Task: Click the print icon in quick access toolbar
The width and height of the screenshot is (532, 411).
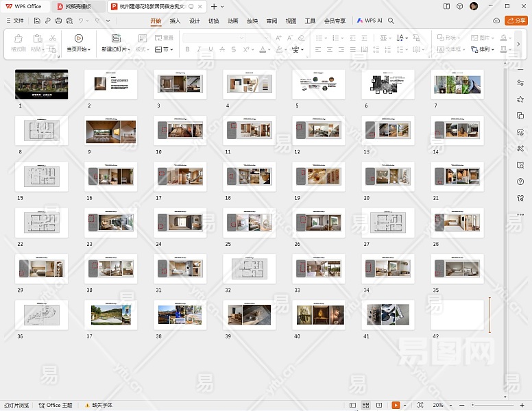Action: pos(58,21)
